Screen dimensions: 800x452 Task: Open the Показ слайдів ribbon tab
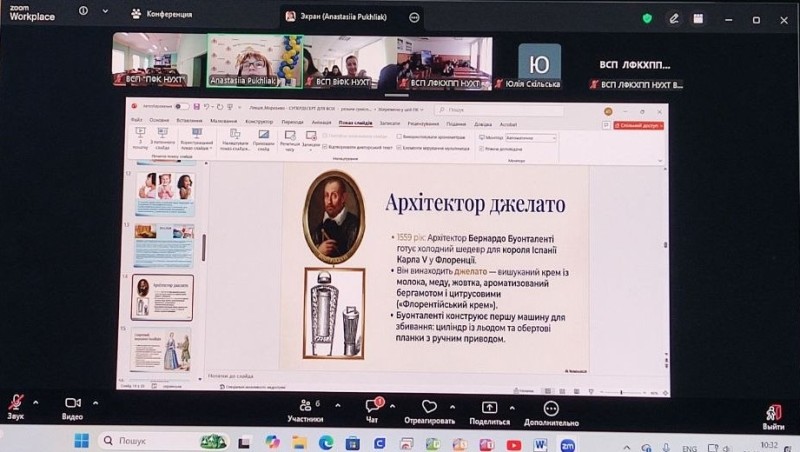353,122
